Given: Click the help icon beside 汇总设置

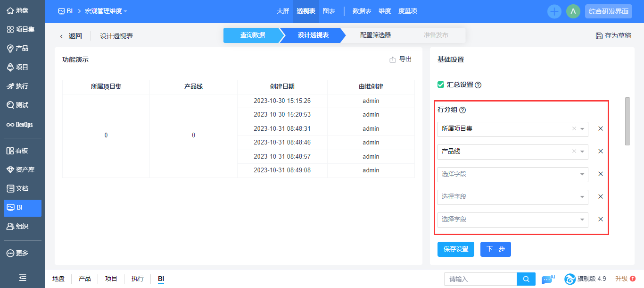Looking at the screenshot, I should [478, 85].
